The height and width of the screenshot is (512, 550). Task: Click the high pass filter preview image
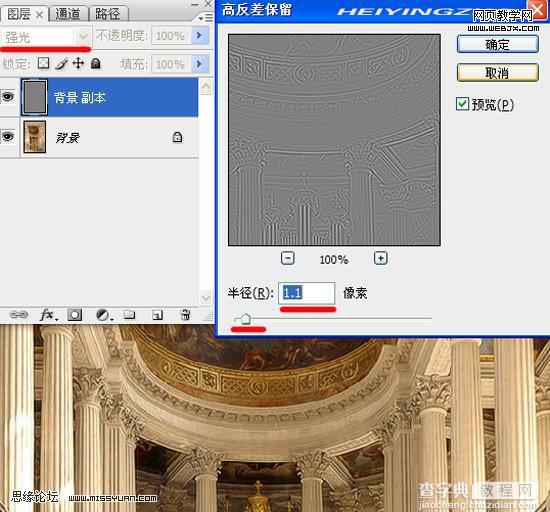(334, 140)
